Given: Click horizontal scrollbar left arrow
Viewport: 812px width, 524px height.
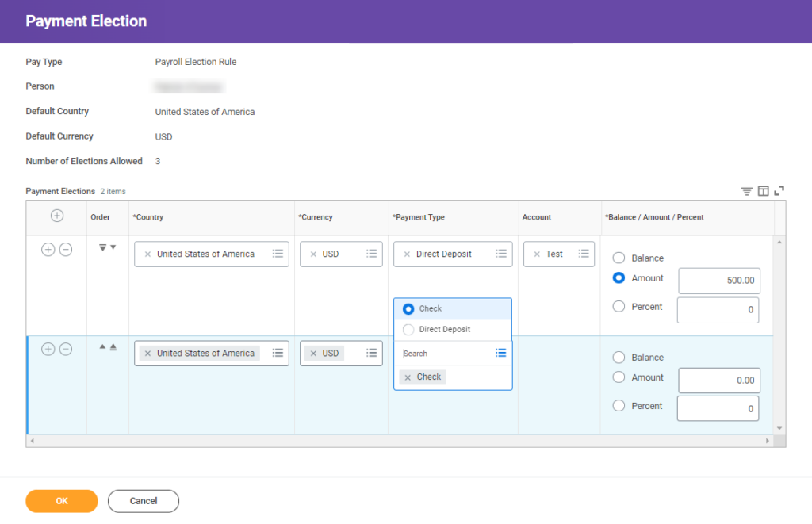Looking at the screenshot, I should click(x=32, y=441).
